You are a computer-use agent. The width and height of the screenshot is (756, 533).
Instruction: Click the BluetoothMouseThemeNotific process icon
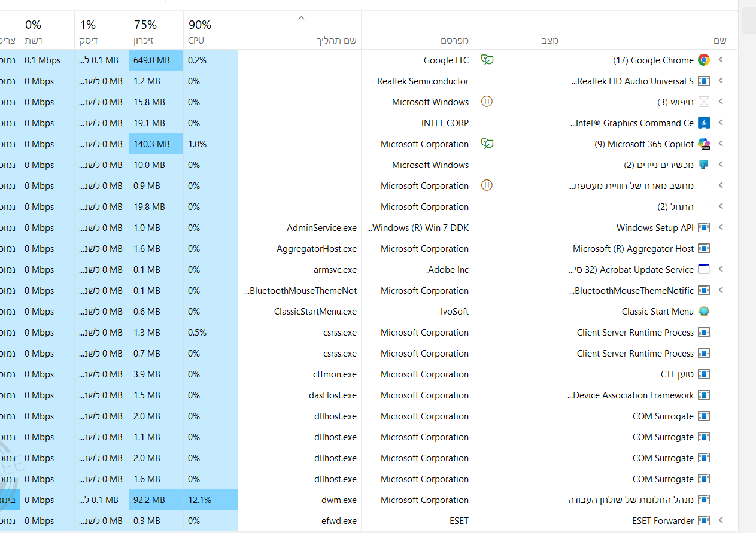click(x=704, y=290)
